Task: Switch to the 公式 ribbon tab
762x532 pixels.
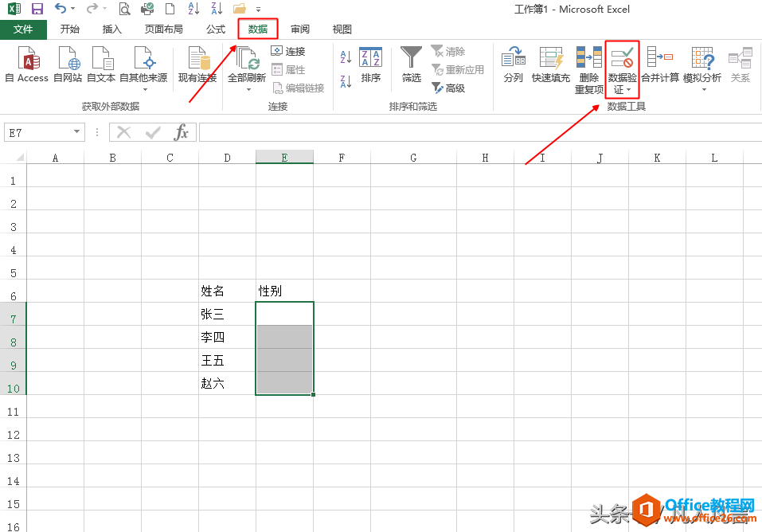Action: (x=215, y=29)
